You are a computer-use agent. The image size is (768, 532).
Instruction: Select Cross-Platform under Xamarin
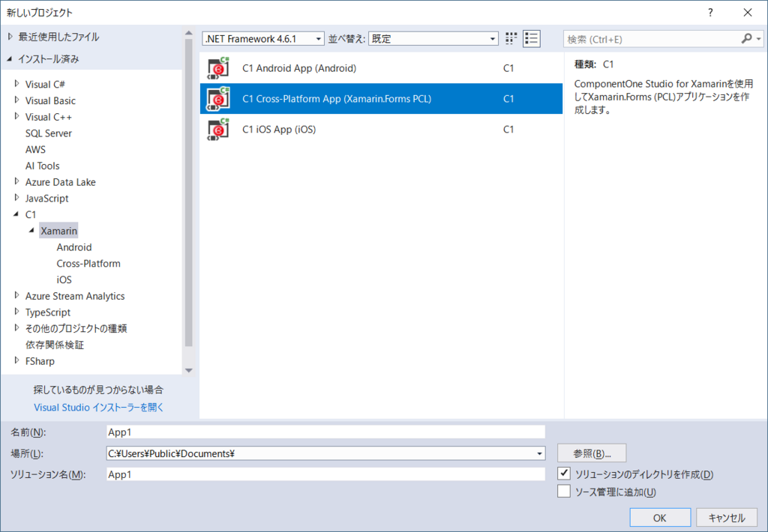click(x=88, y=263)
